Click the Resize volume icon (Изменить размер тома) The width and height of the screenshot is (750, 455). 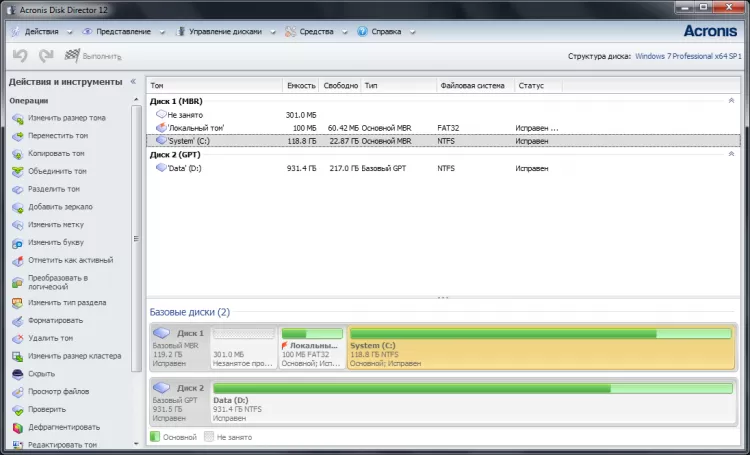click(x=18, y=118)
